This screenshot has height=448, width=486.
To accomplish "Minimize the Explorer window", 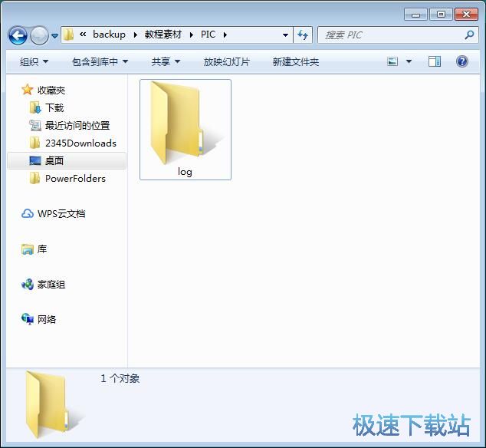I will pyautogui.click(x=415, y=15).
